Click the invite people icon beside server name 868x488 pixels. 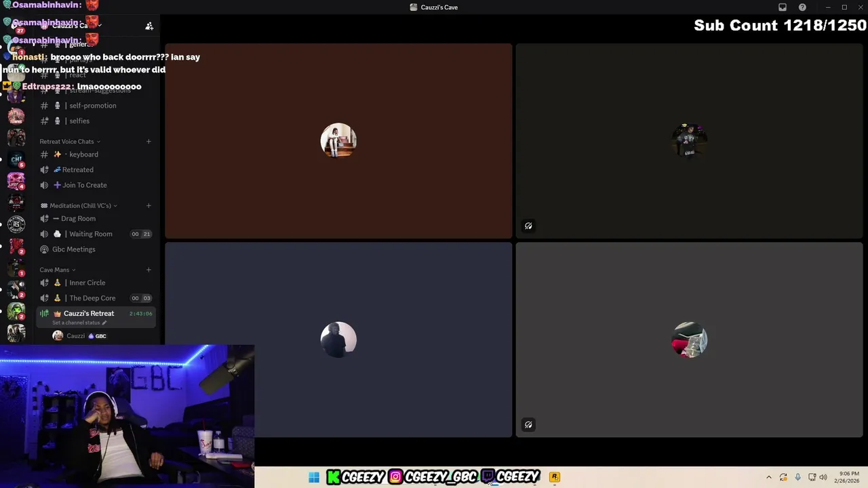coord(149,26)
